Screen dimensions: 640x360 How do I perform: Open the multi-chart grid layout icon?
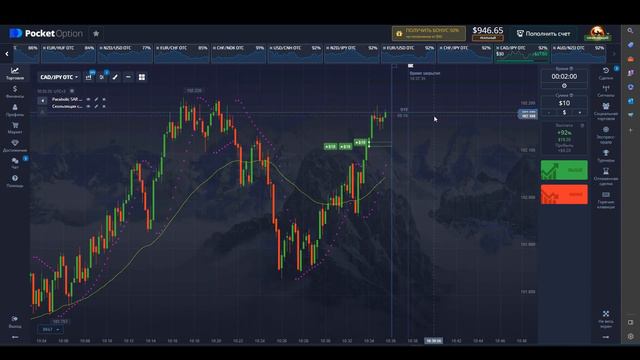coord(142,77)
